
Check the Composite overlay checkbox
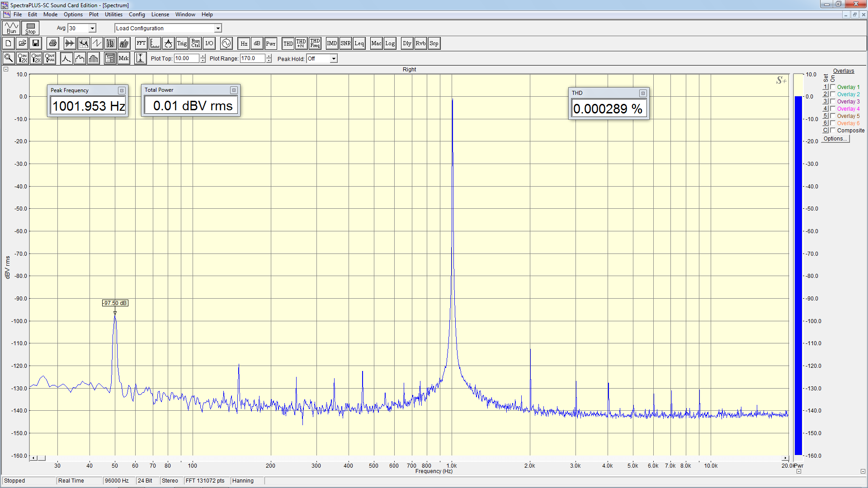click(833, 130)
